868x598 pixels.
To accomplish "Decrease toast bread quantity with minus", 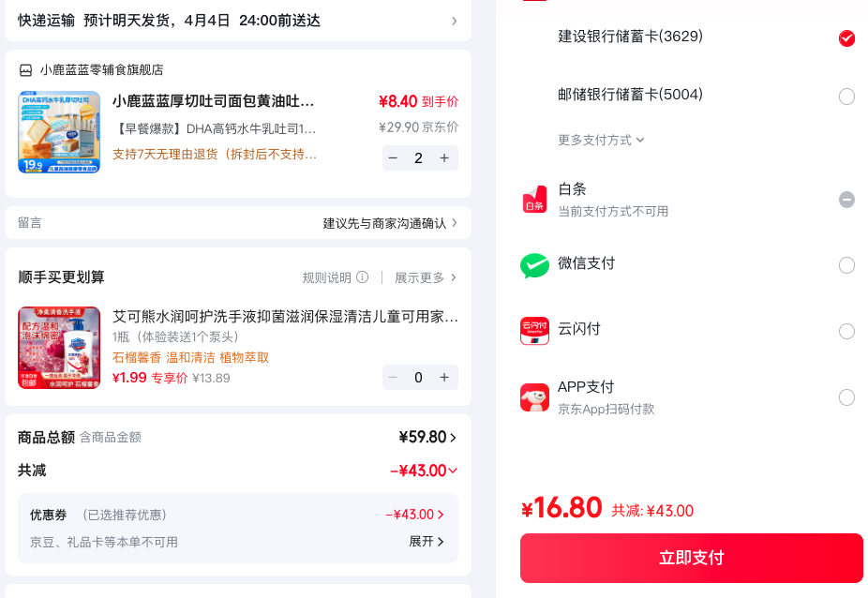I will [393, 157].
